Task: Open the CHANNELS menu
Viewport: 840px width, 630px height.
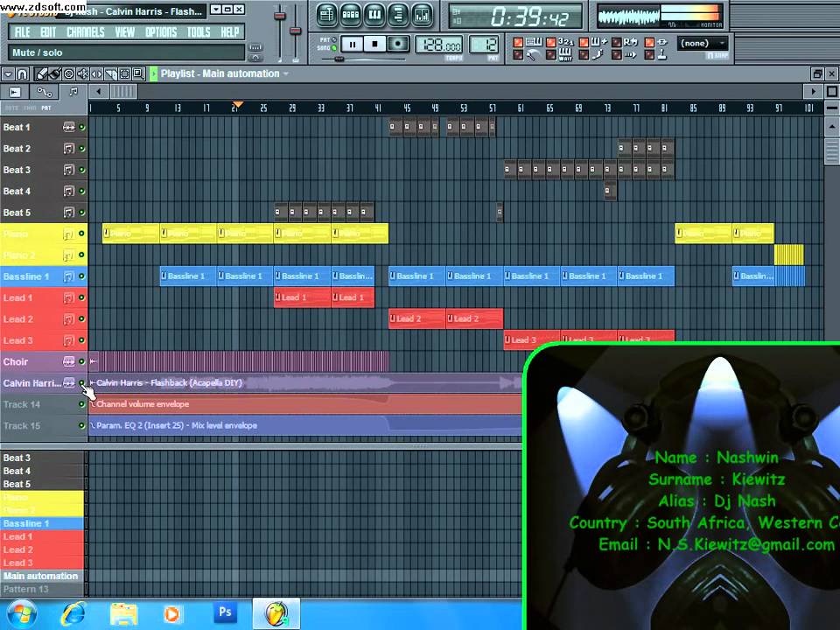Action: coord(86,32)
